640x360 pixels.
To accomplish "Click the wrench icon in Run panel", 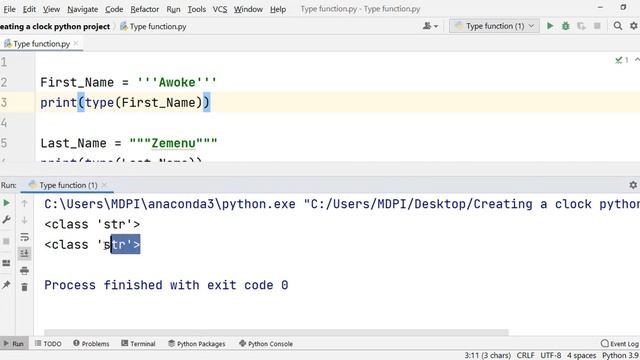I will (x=7, y=220).
